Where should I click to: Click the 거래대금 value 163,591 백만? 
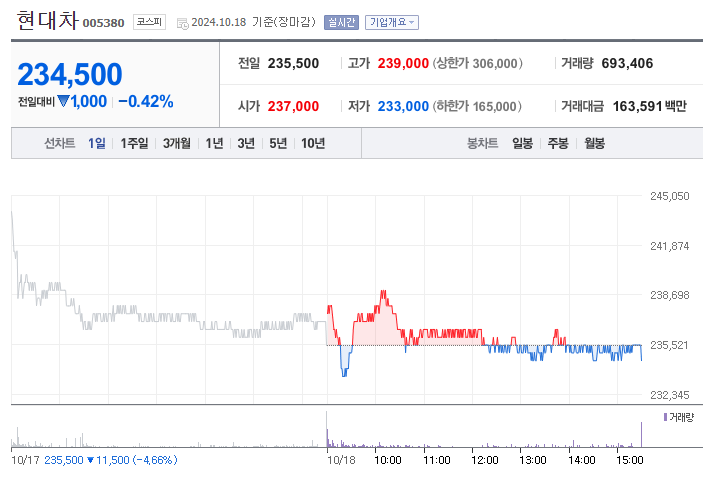click(x=650, y=106)
